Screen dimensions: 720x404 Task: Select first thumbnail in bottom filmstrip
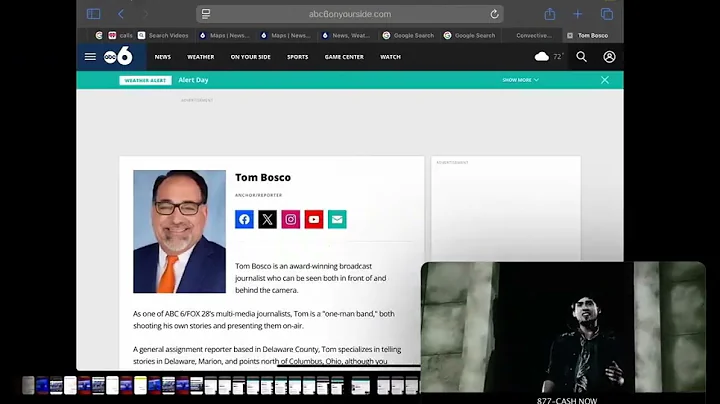pos(28,385)
